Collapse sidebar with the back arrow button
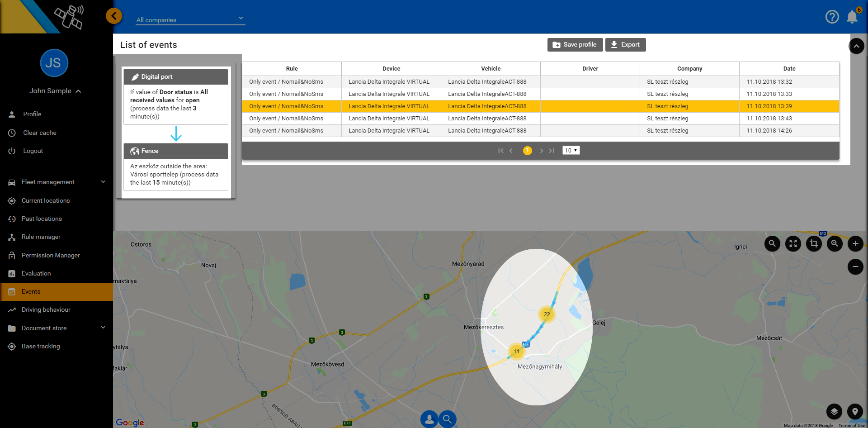 (114, 16)
